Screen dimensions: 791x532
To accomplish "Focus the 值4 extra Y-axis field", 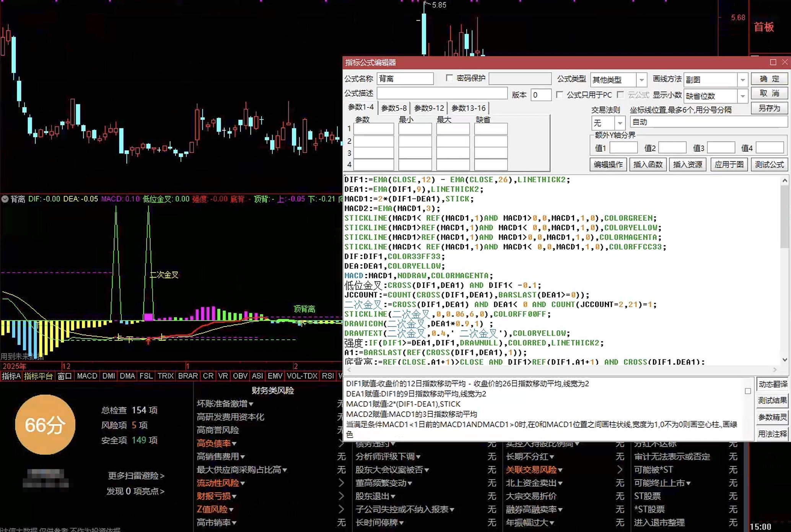I will pyautogui.click(x=770, y=148).
